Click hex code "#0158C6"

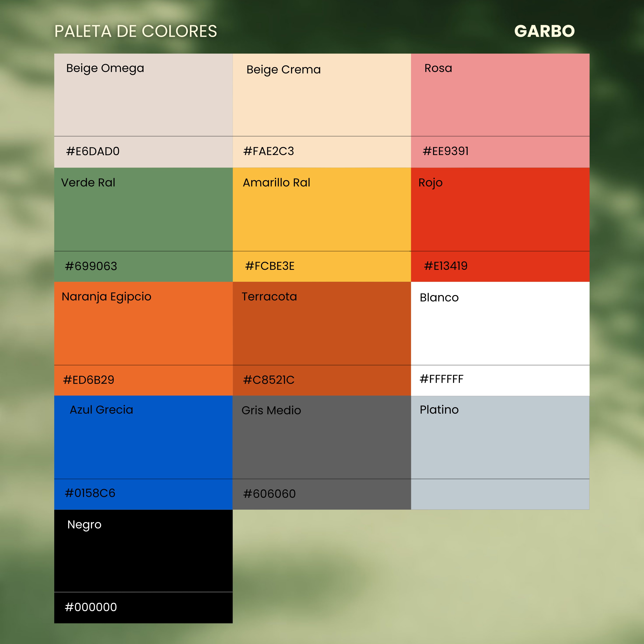pyautogui.click(x=90, y=493)
